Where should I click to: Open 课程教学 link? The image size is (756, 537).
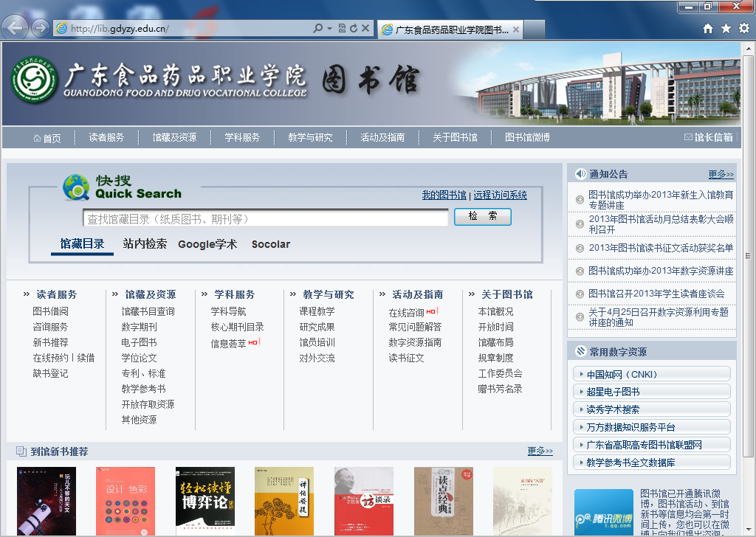(x=317, y=311)
